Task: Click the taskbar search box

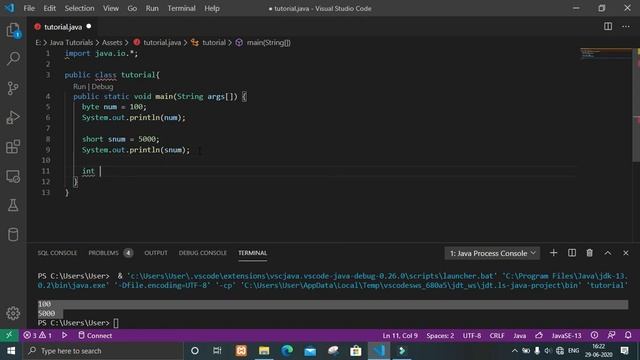Action: point(103,351)
